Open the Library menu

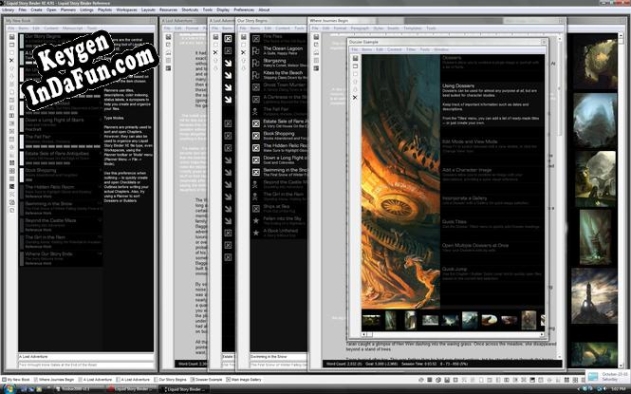click(x=8, y=10)
